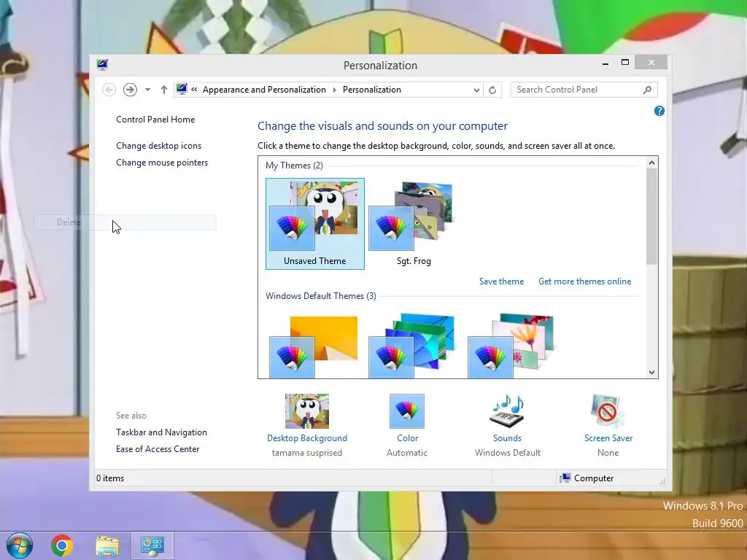The height and width of the screenshot is (560, 747).
Task: Click the Desktop Background link text
Action: pyautogui.click(x=307, y=438)
